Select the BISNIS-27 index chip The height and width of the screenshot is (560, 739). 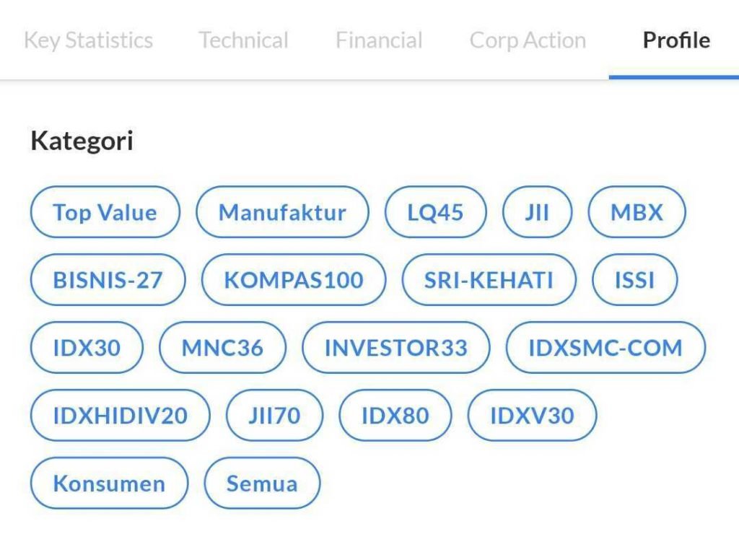(108, 280)
